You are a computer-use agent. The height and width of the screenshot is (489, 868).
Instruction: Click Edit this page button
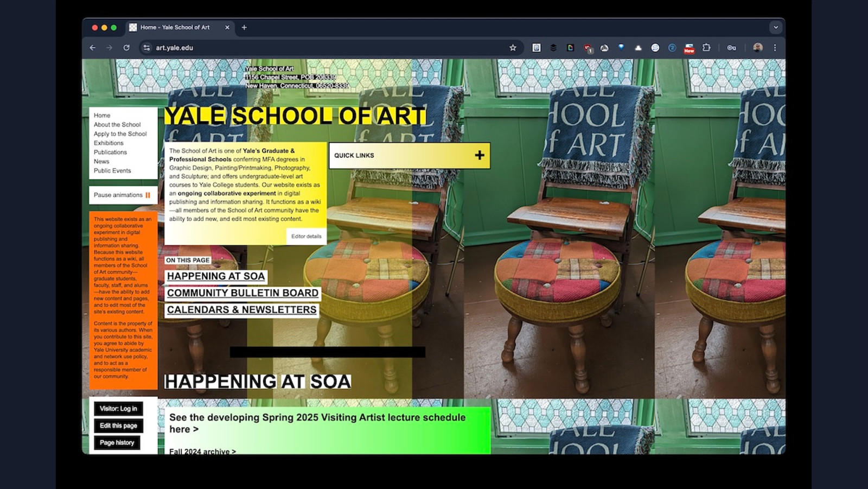tap(118, 426)
